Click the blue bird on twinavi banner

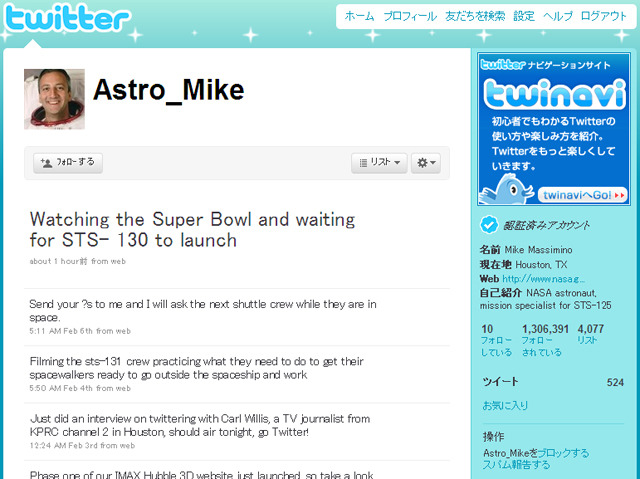pyautogui.click(x=507, y=189)
